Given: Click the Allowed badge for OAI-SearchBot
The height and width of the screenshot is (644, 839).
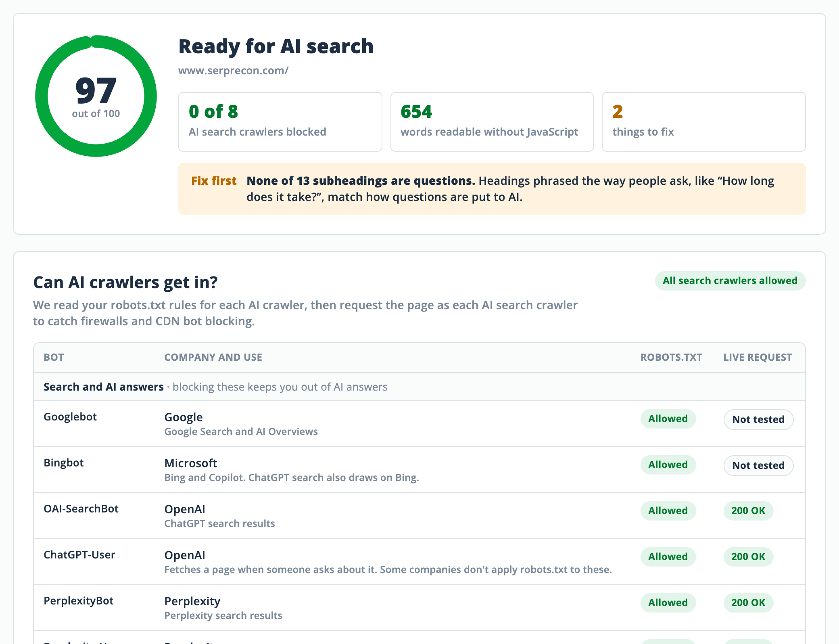Looking at the screenshot, I should click(668, 511).
